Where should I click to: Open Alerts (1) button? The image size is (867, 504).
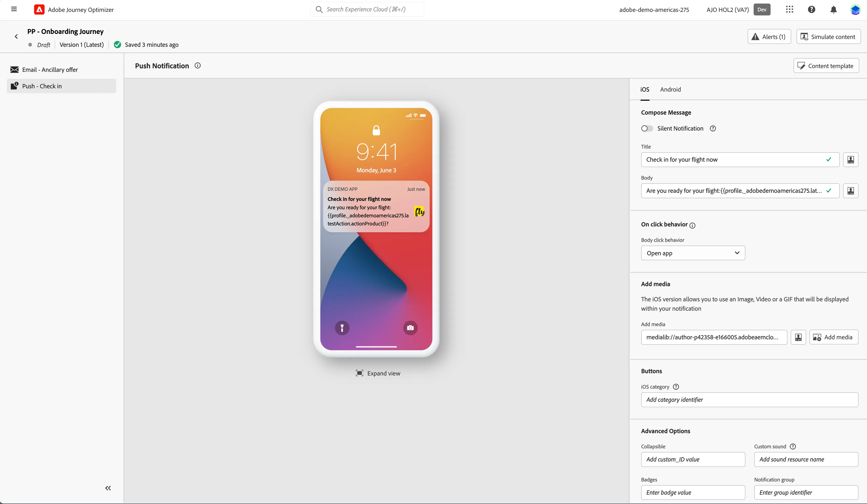click(x=769, y=36)
